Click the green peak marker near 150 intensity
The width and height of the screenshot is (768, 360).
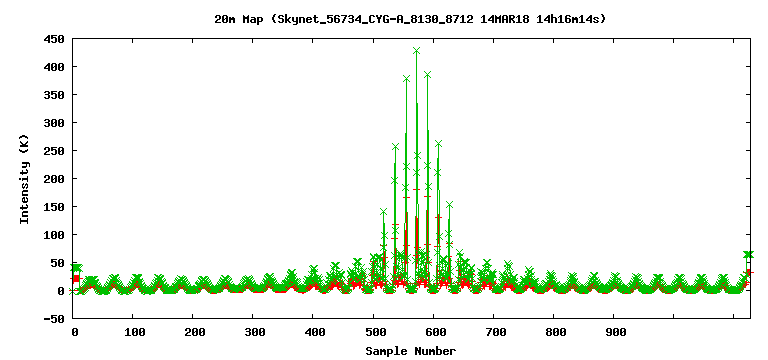tap(449, 204)
